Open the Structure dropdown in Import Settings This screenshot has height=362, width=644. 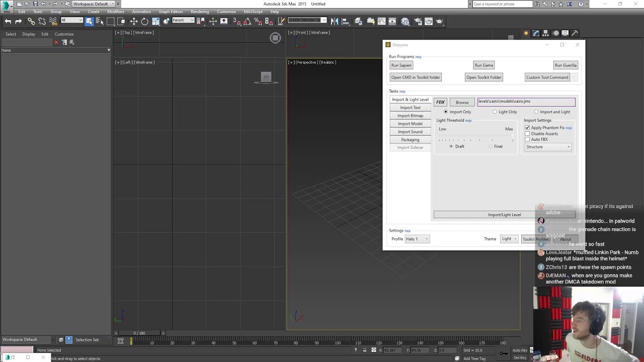point(548,147)
